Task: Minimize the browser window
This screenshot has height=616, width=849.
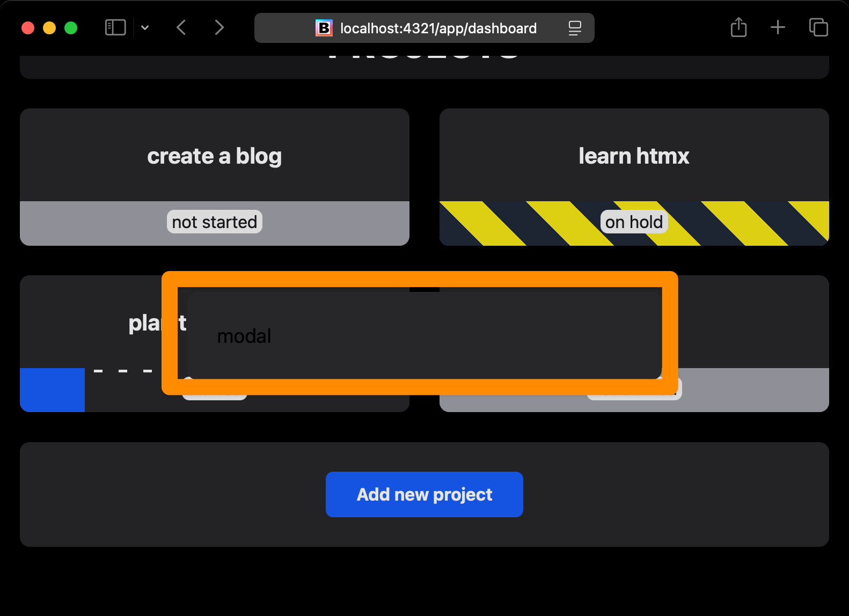Action: click(49, 28)
